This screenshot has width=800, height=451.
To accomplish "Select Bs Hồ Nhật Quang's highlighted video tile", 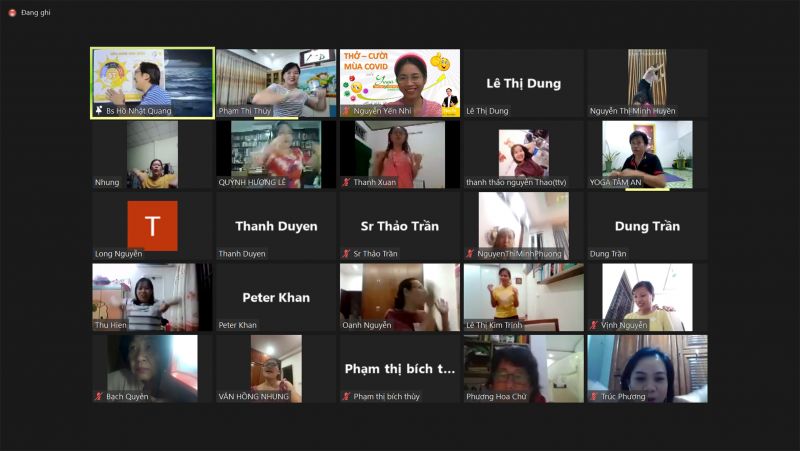I will pos(152,78).
